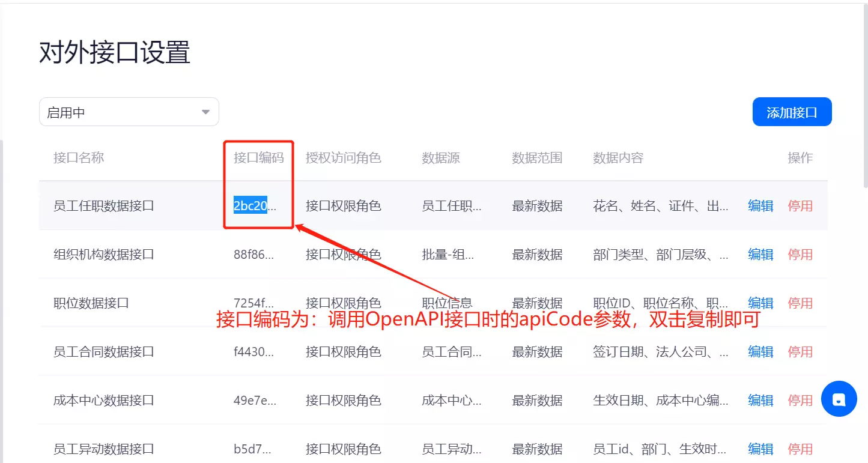Click 编辑 for 员工任职数据接口
868x463 pixels.
(760, 206)
